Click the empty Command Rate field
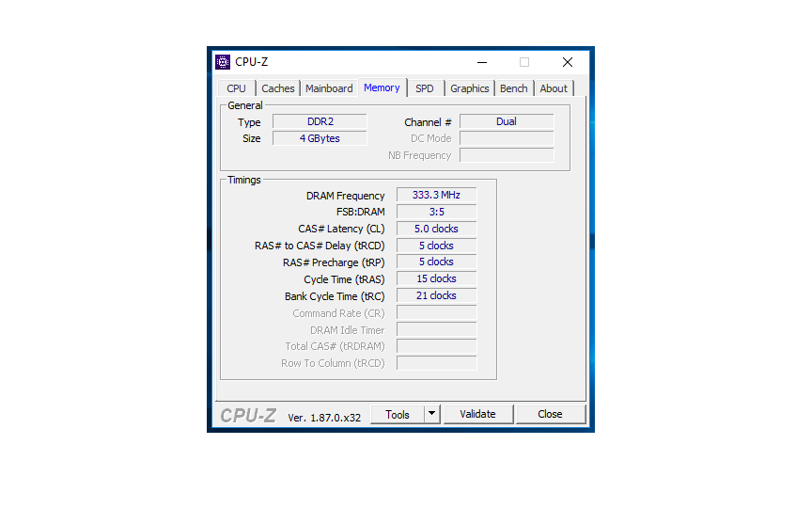Viewport: 812px width, 508px height. (437, 312)
